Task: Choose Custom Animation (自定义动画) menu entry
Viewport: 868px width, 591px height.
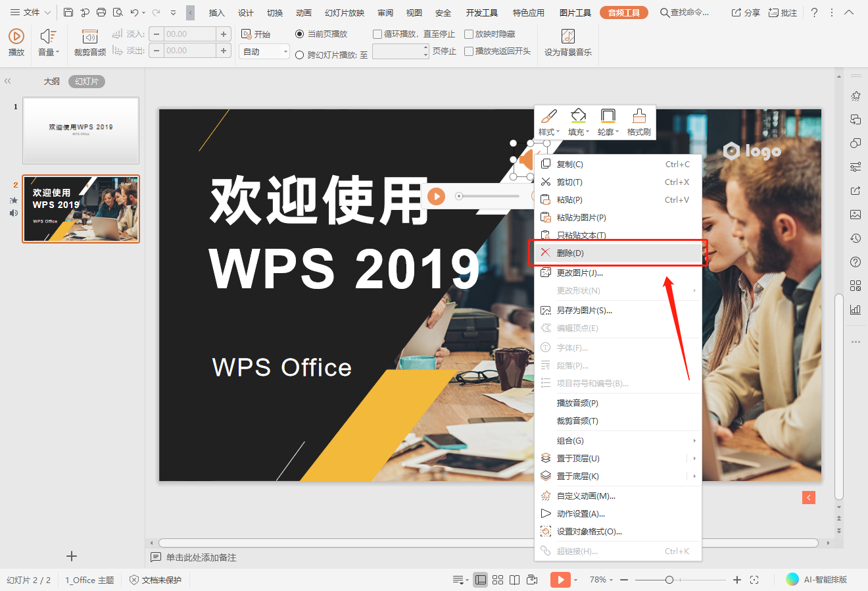Action: point(617,496)
